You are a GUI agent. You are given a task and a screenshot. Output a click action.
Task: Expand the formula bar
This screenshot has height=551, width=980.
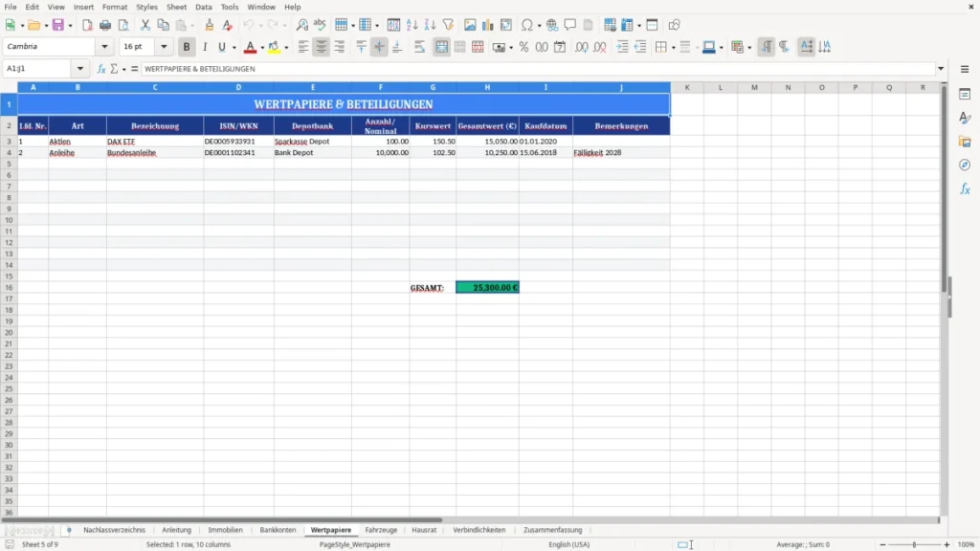pyautogui.click(x=941, y=69)
